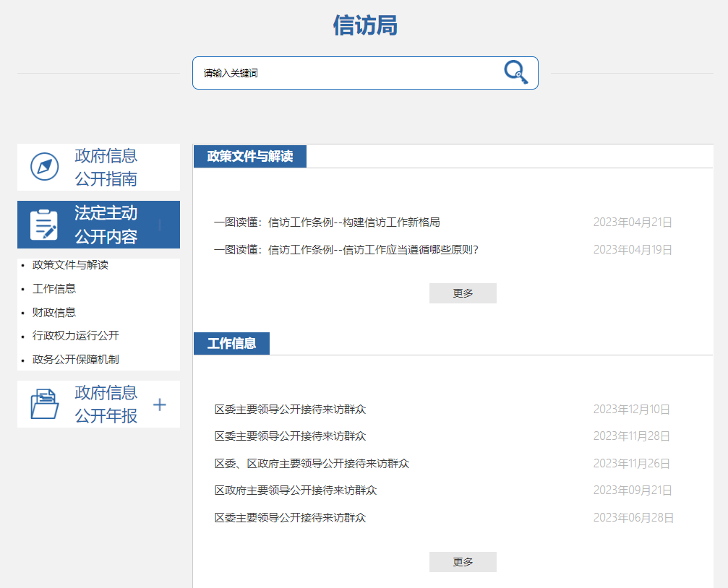
Task: Open the 2023年11月28日 reception article
Action: (290, 436)
